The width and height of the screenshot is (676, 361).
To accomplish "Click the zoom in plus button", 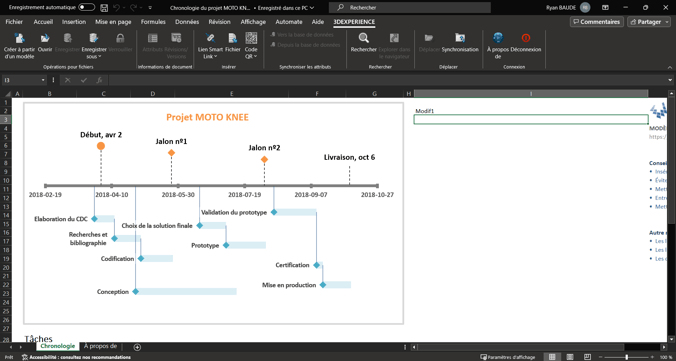I will tap(653, 357).
